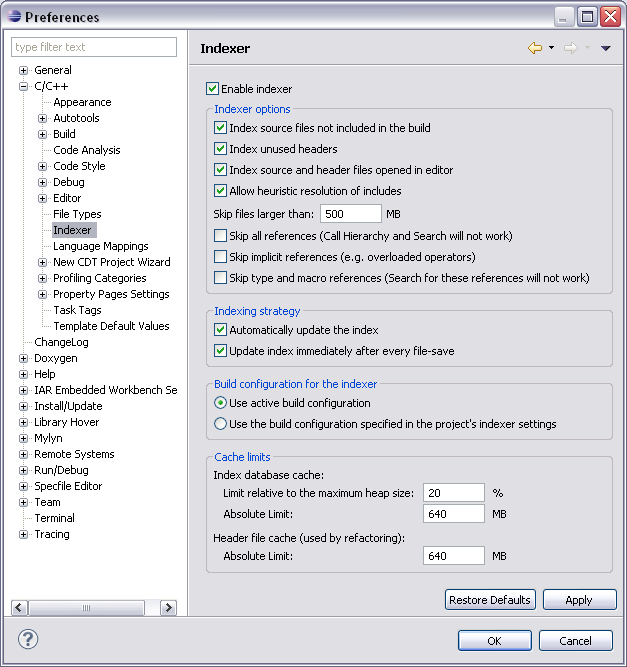This screenshot has width=627, height=667.
Task: Click the Restore Defaults button
Action: click(x=490, y=600)
